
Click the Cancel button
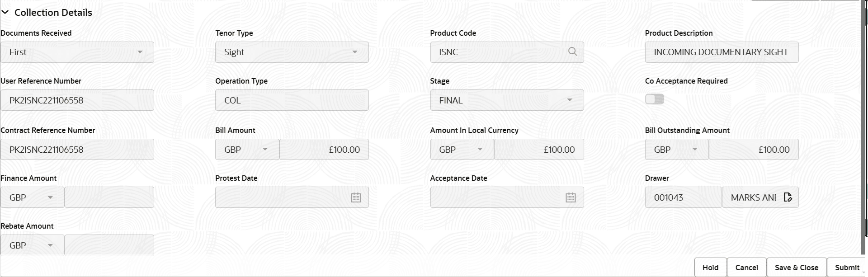[746, 267]
